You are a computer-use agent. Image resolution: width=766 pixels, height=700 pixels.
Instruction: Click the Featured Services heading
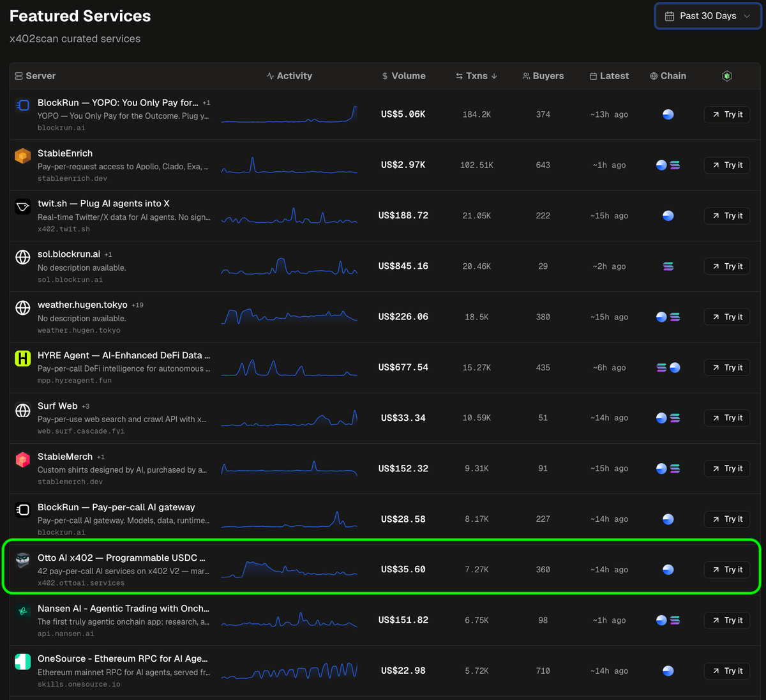pyautogui.click(x=80, y=16)
